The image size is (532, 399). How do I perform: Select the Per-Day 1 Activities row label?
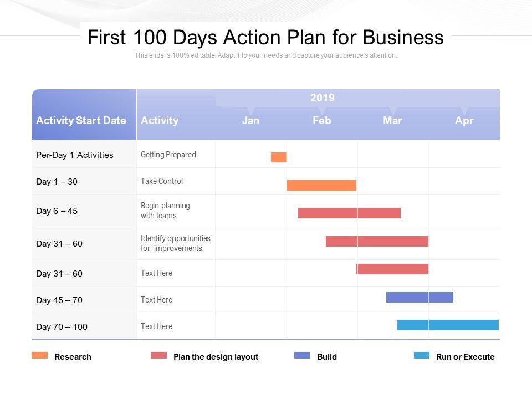pos(74,155)
